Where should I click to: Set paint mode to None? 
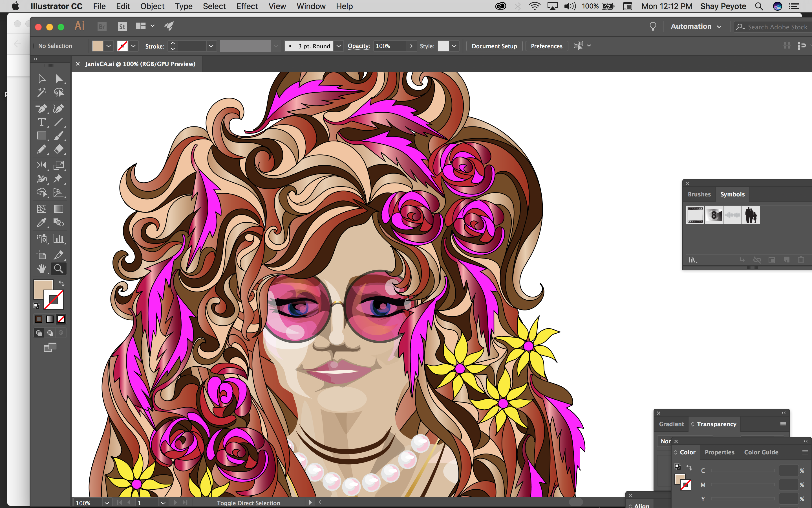click(x=61, y=319)
